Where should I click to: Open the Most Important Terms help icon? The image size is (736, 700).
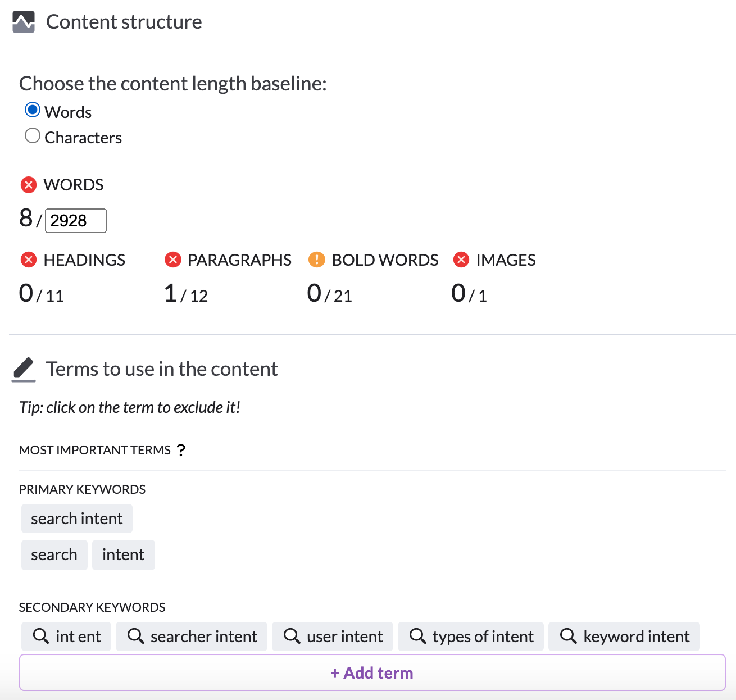[181, 449]
